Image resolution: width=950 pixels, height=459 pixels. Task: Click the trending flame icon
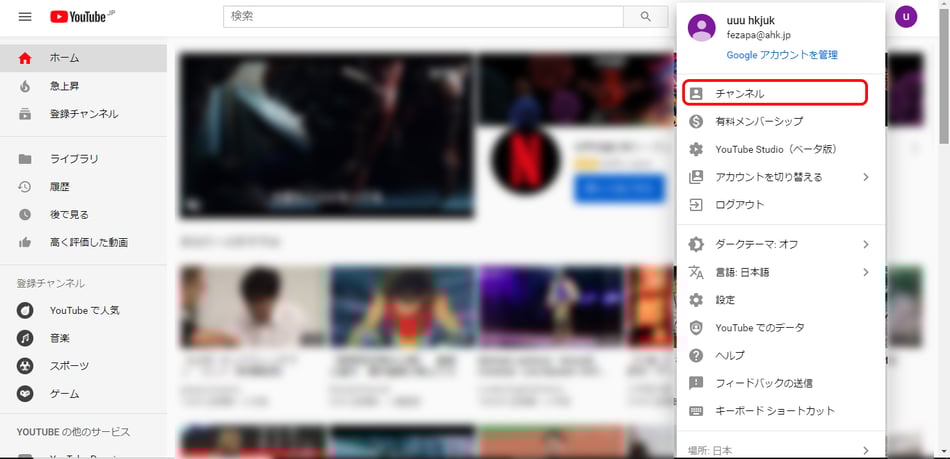[25, 86]
